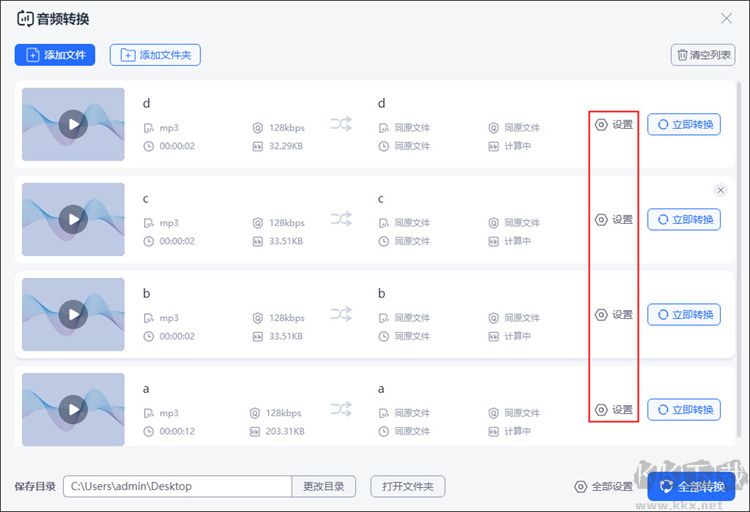The width and height of the screenshot is (750, 512).
Task: Remove file c from the list
Action: tap(720, 190)
